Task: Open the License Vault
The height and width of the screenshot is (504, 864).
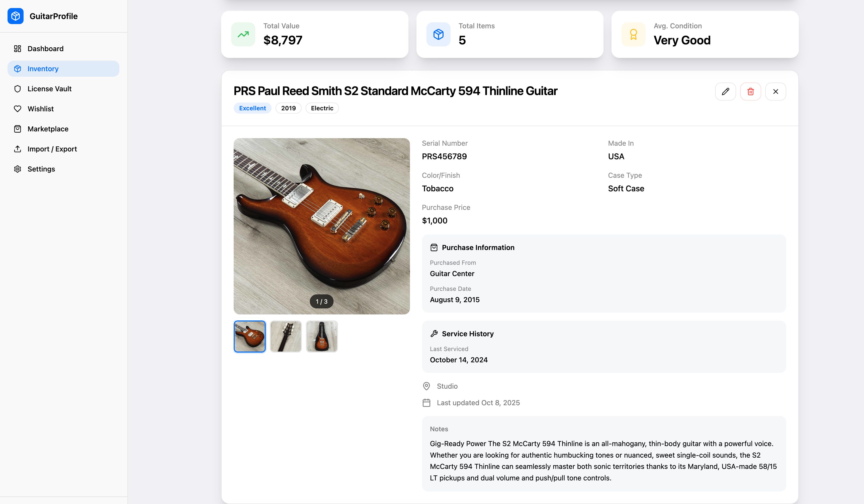Action: pyautogui.click(x=49, y=89)
